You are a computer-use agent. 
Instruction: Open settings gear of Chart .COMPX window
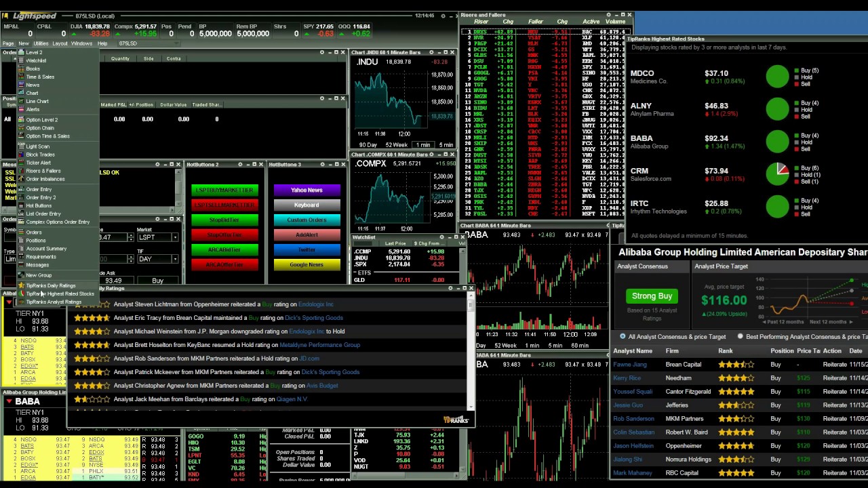coord(432,155)
